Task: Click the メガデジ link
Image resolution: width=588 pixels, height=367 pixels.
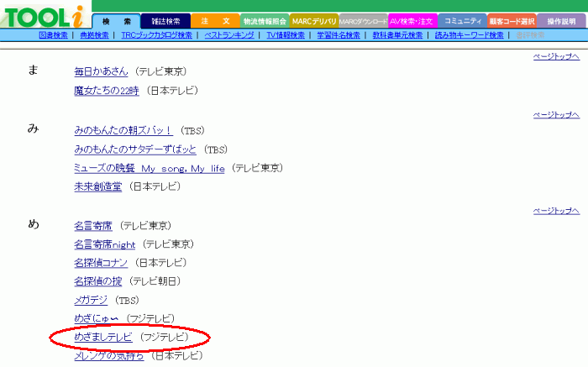Action: (x=91, y=301)
